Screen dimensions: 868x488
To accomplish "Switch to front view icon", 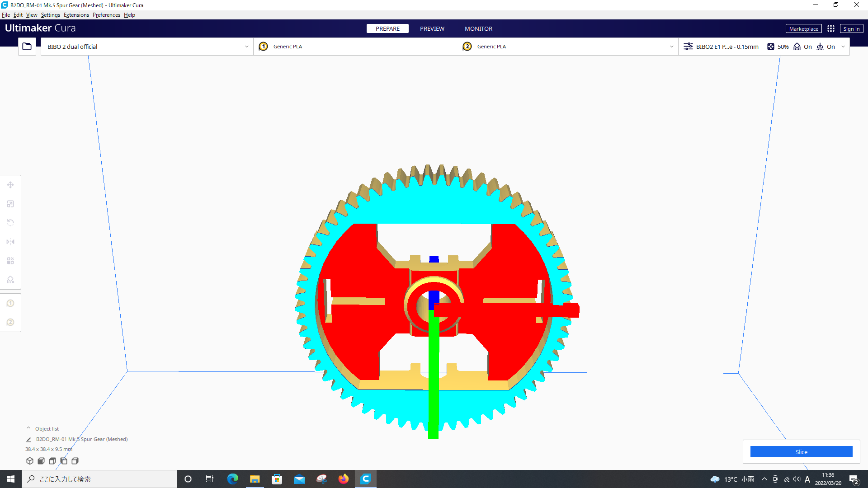I will coord(41,461).
